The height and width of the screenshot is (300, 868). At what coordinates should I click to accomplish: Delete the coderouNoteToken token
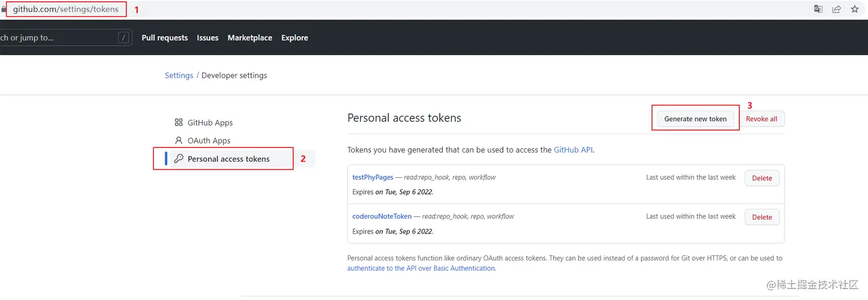point(762,217)
